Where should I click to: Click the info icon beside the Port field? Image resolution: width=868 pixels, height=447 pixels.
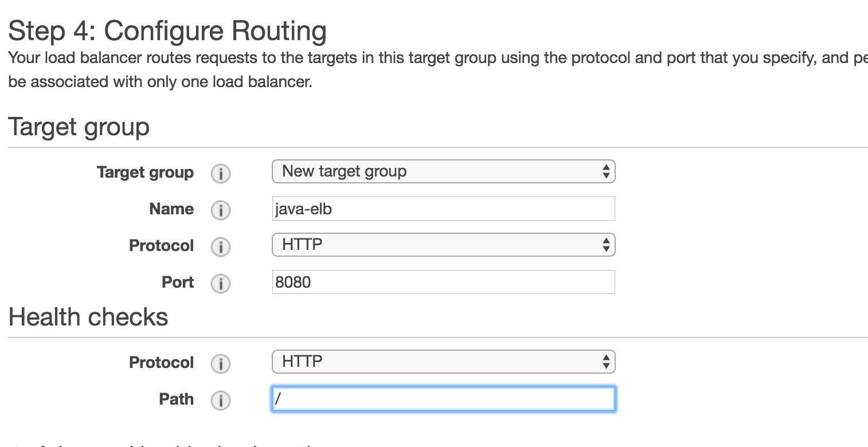[x=221, y=283]
